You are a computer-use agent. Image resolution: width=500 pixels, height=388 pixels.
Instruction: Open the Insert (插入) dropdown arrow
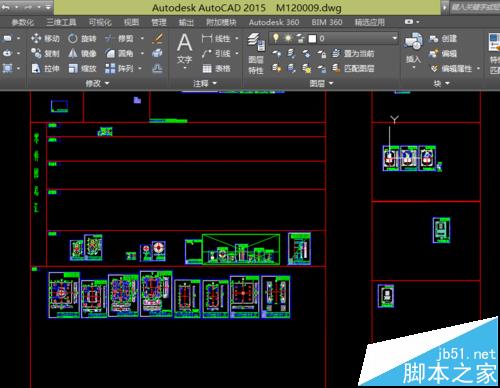pos(414,68)
